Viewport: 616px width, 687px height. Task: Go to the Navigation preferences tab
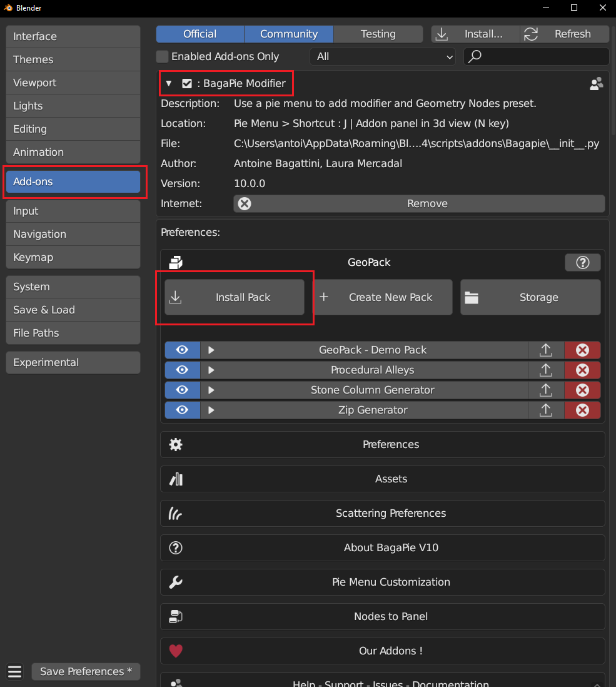coord(73,235)
